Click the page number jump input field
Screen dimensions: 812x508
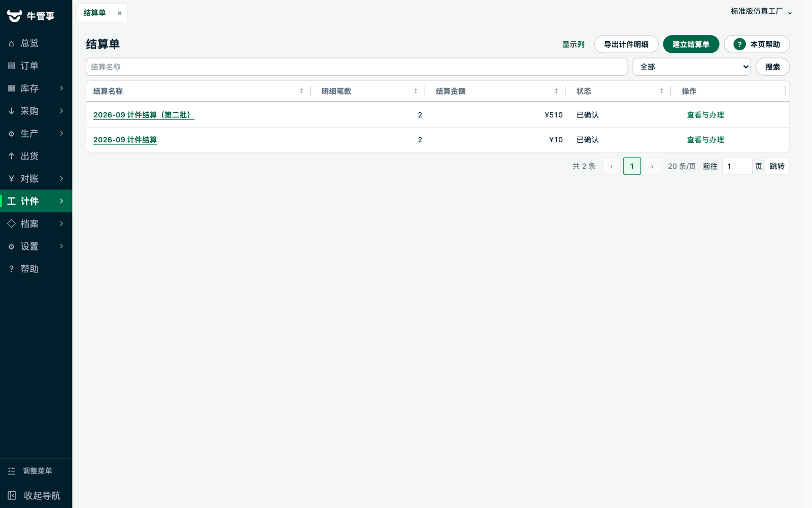click(x=737, y=166)
